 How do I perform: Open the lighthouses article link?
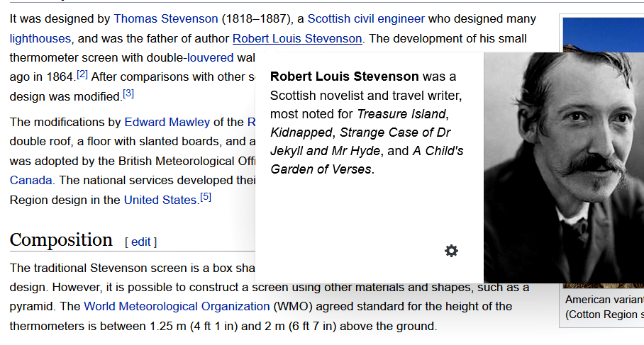coord(40,39)
